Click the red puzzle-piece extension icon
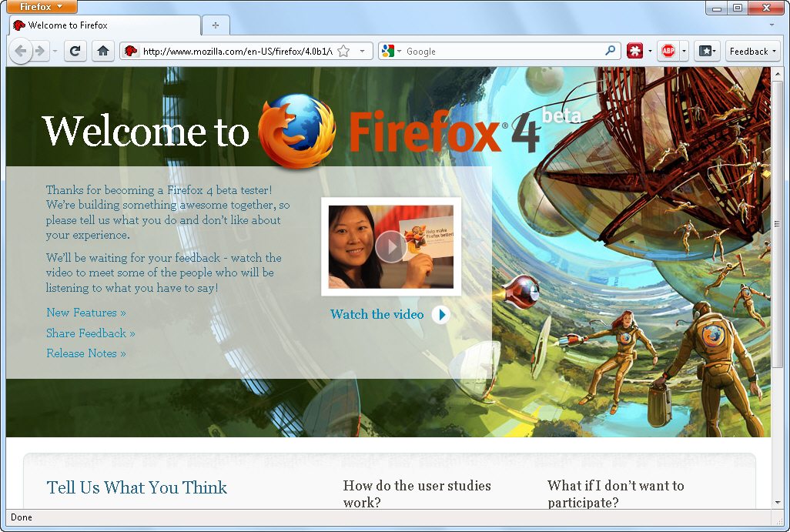Viewport: 790px width, 532px height. click(634, 52)
